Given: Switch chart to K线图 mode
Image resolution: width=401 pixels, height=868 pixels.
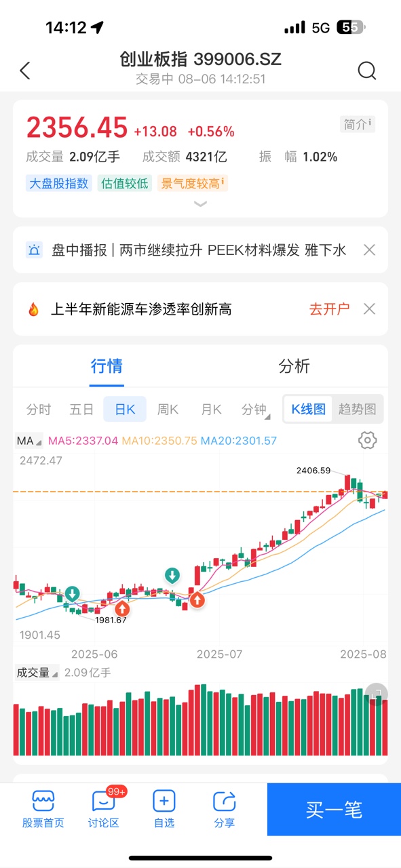Looking at the screenshot, I should pos(309,409).
